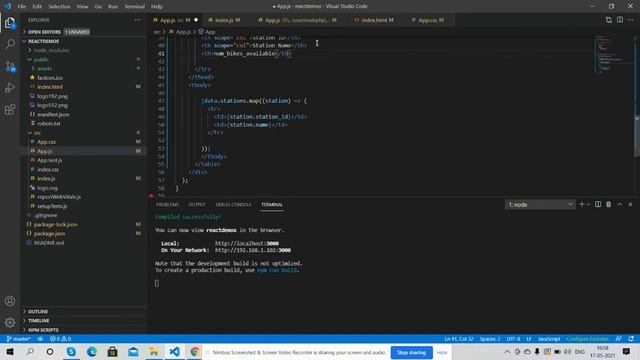Viewport: 640px width, 360px height.
Task: Close the terminal panel
Action: click(x=630, y=204)
